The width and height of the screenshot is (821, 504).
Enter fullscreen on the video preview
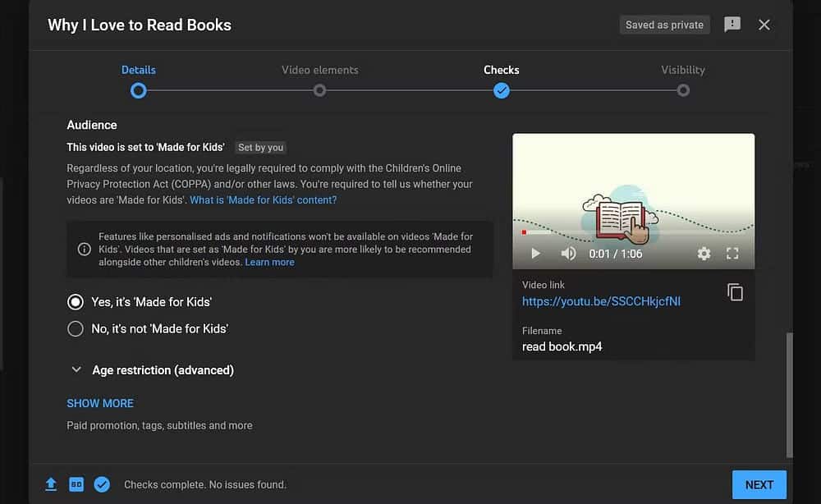coord(732,254)
